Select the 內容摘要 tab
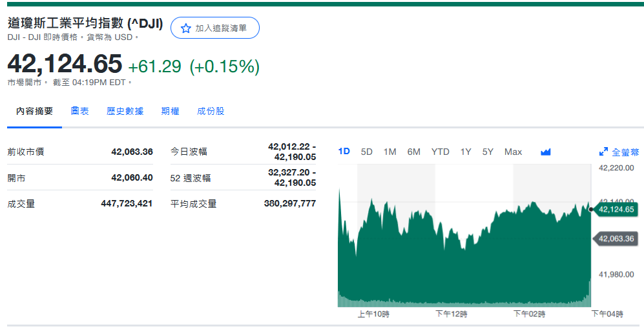Screen dimensions: 644x331 35,111
